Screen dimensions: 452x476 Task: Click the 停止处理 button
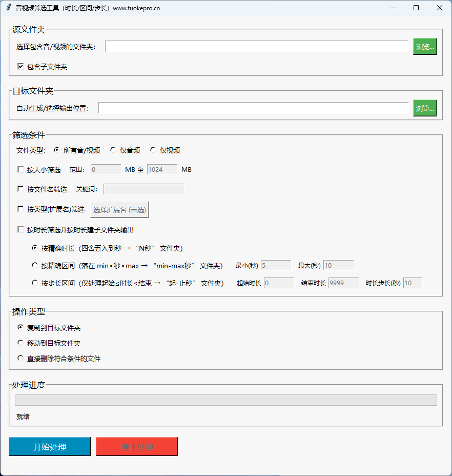click(x=136, y=446)
